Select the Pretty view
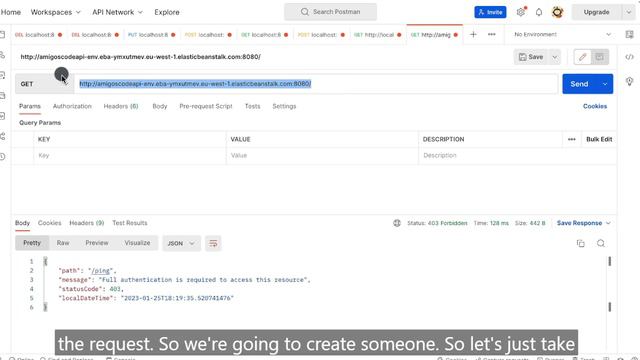The width and height of the screenshot is (640, 360). (32, 243)
